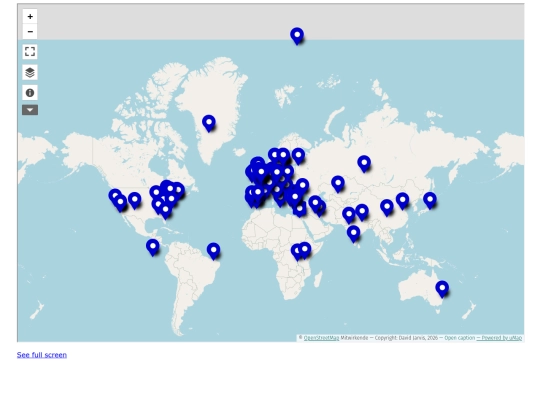Select the marker in Australia
The image size is (540, 405).
coord(442,289)
